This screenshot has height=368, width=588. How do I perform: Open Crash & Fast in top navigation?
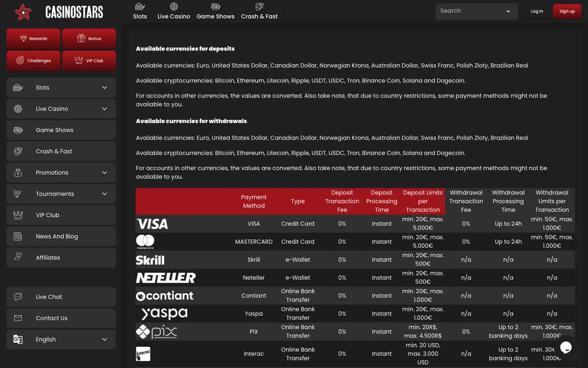(259, 11)
